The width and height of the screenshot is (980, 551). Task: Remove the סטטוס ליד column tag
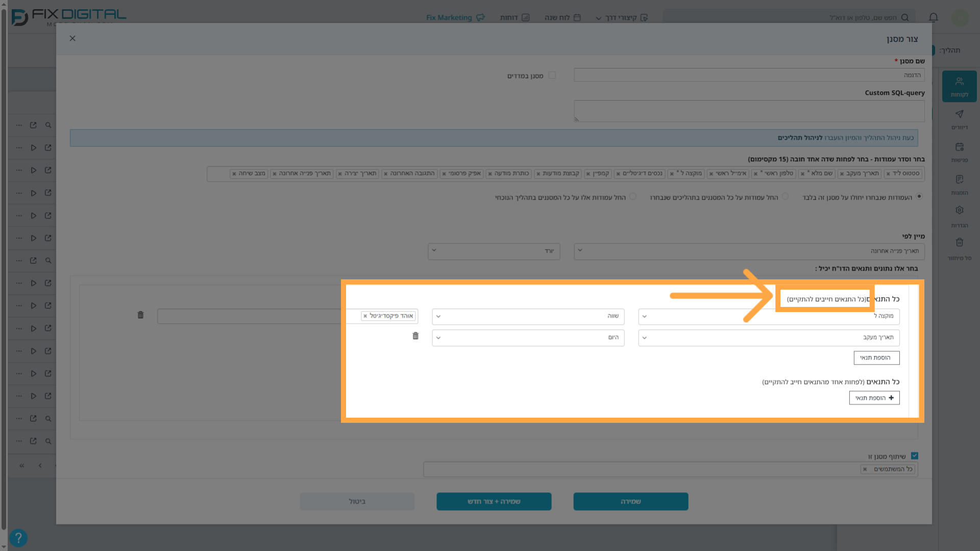pos(888,174)
